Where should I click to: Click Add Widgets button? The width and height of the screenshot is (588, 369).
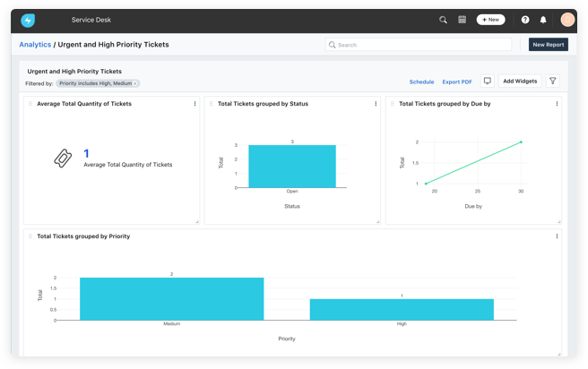tap(520, 82)
